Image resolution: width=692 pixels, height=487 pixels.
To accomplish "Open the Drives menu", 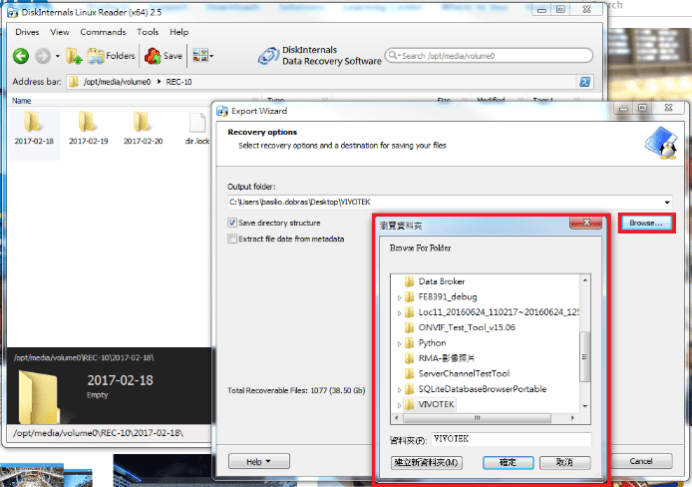I will [x=27, y=32].
